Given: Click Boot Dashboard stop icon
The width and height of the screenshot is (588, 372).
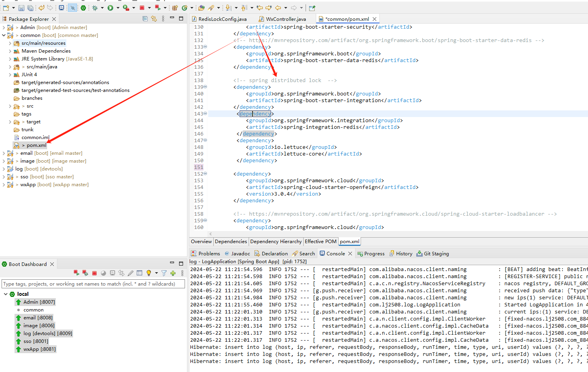Looking at the screenshot, I should [94, 273].
